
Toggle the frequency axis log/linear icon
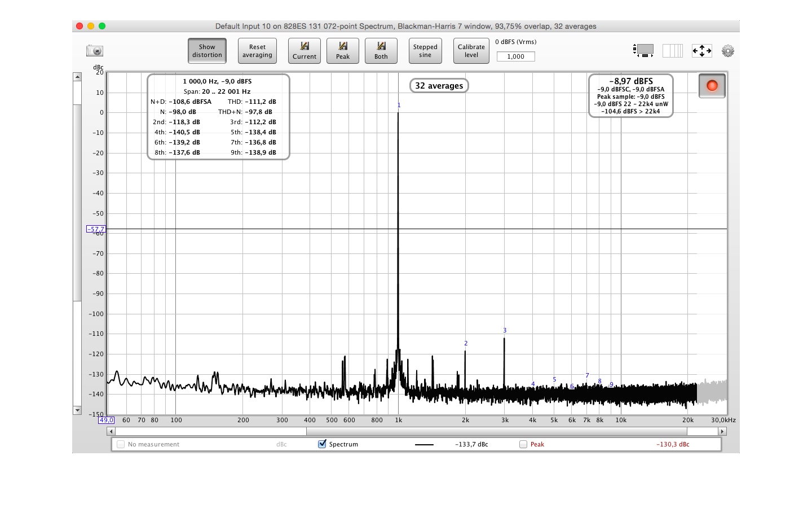(673, 51)
